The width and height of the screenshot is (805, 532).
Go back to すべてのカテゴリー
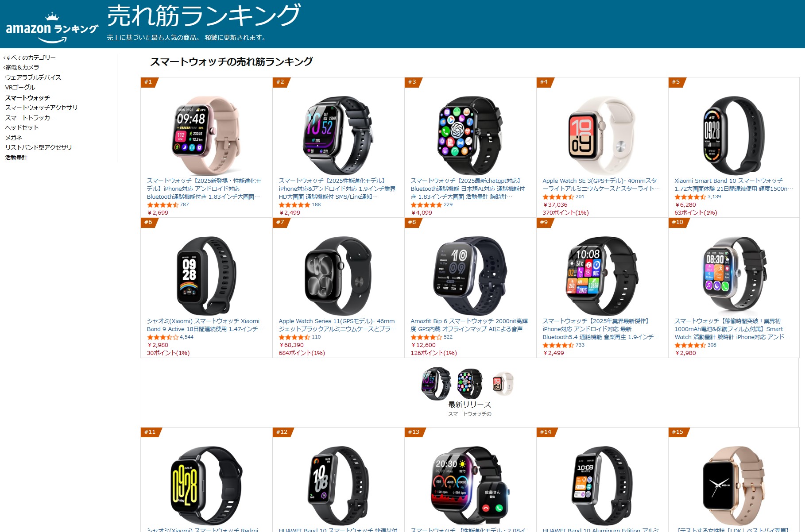(x=30, y=58)
